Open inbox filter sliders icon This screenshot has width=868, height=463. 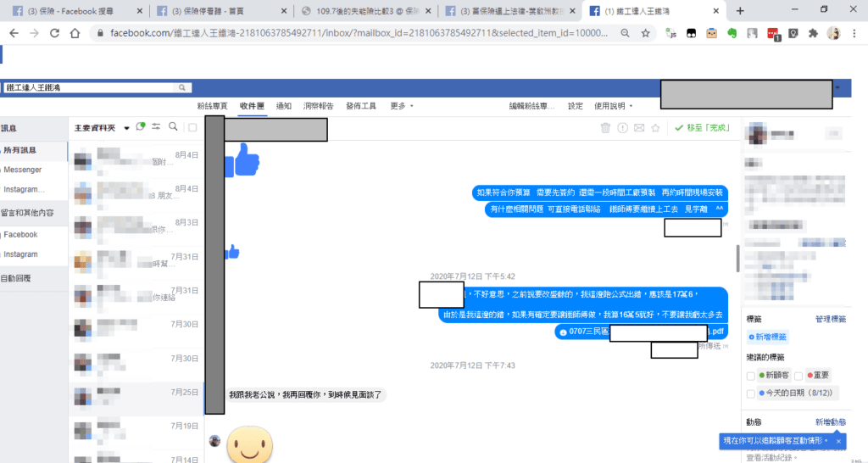click(x=156, y=127)
